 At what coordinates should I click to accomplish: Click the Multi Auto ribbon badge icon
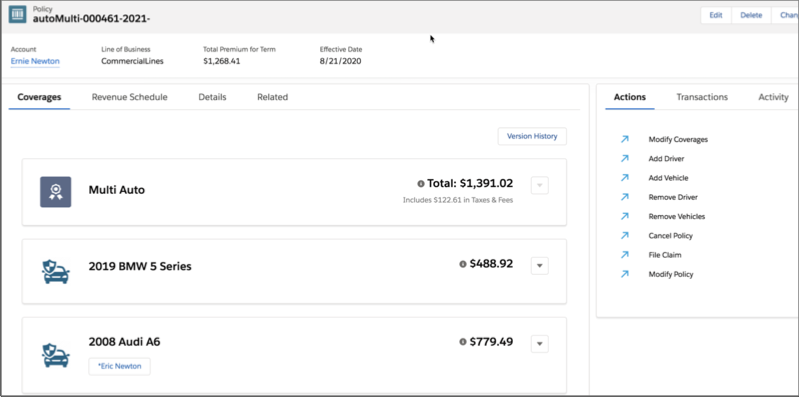(x=56, y=192)
